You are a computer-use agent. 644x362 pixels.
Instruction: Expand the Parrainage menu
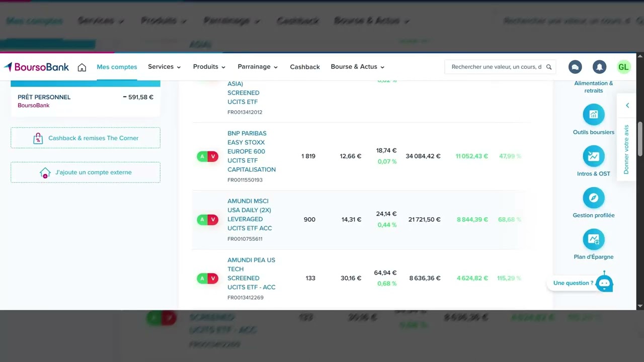(x=258, y=67)
